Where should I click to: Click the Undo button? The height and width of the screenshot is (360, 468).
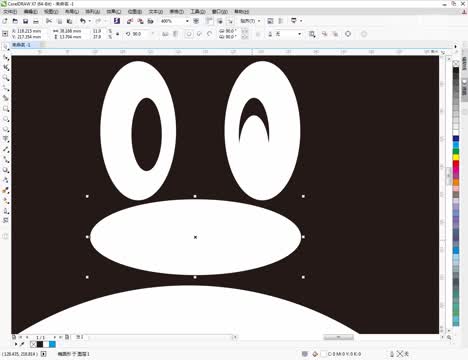(x=83, y=21)
